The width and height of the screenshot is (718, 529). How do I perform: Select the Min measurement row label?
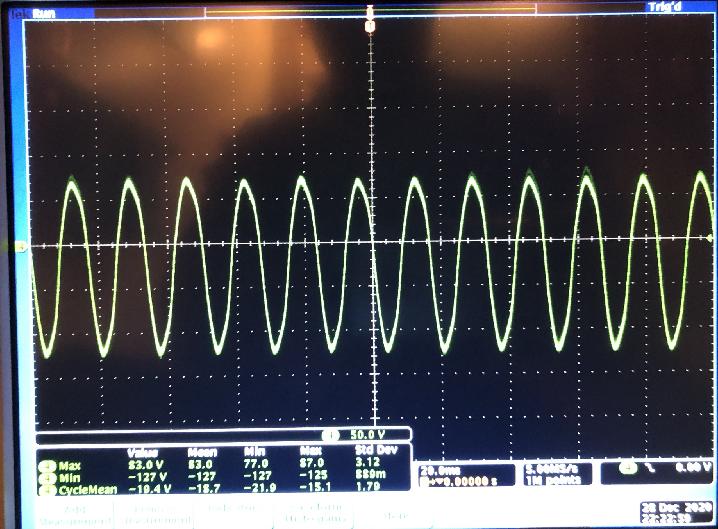tap(69, 478)
